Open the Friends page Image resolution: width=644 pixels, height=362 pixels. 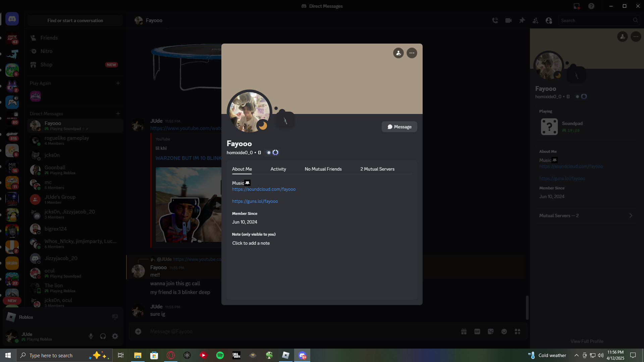pos(75,38)
